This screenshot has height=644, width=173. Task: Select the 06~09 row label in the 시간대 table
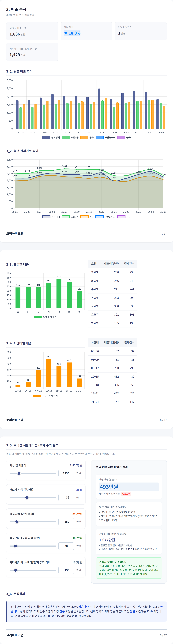click(x=95, y=360)
